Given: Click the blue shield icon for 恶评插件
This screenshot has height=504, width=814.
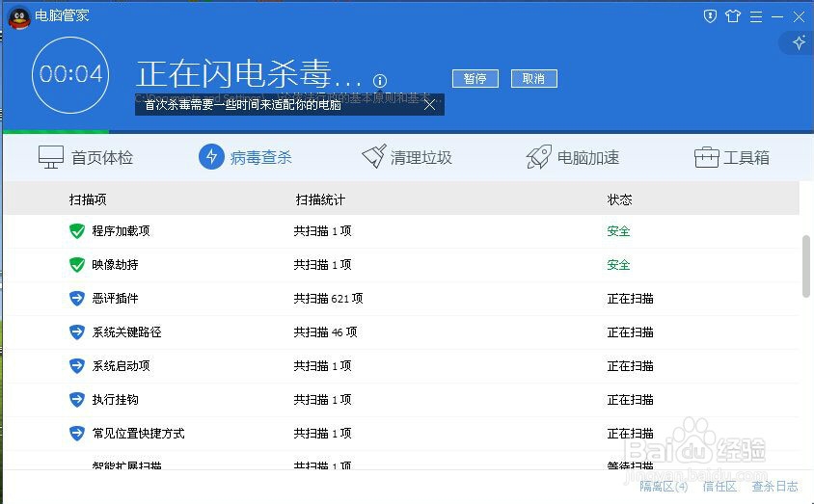Looking at the screenshot, I should point(77,298).
